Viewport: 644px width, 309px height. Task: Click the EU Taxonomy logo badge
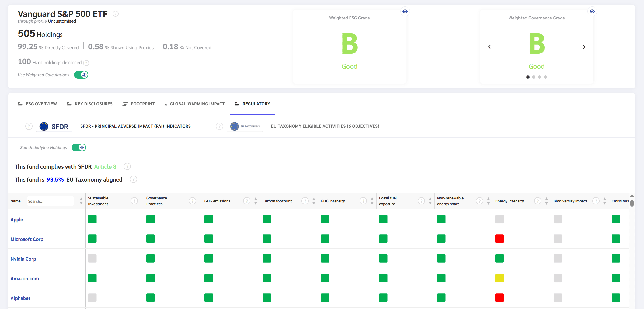(245, 126)
